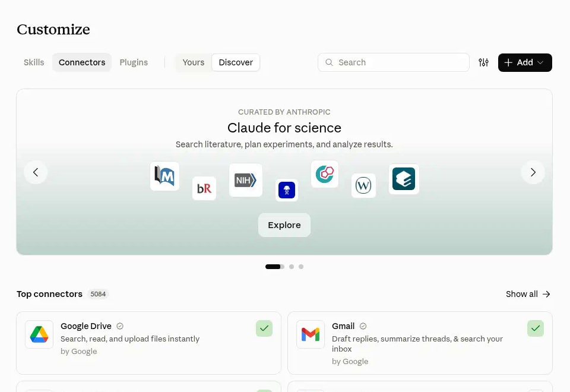This screenshot has width=570, height=392.
Task: Toggle the Gmail connected checkmark
Action: click(x=536, y=328)
